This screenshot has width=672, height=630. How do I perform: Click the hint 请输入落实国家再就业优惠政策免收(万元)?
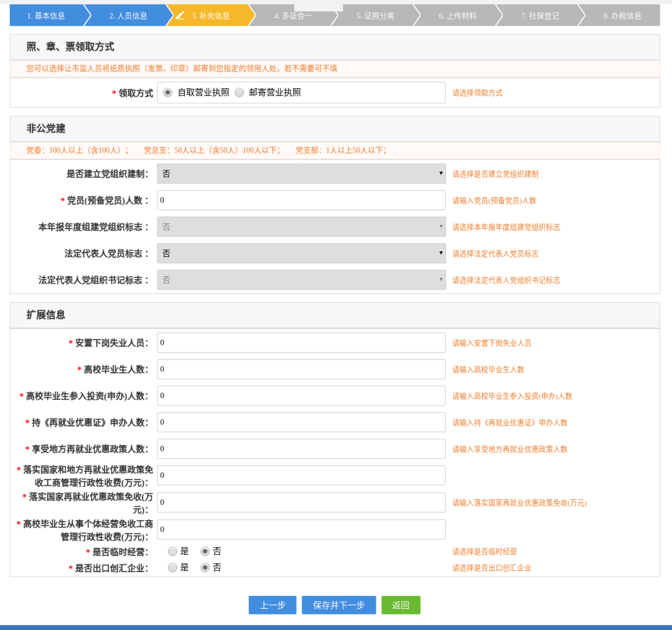(x=520, y=503)
